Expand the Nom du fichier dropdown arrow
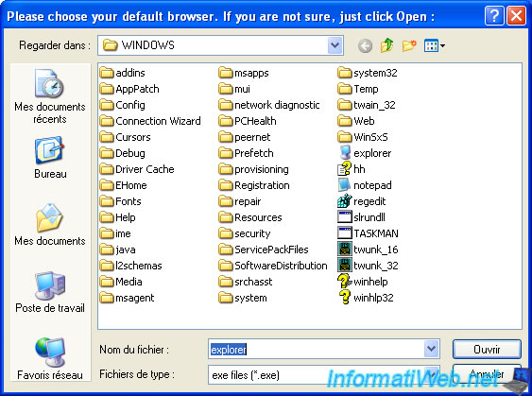Image resolution: width=532 pixels, height=396 pixels. [431, 349]
